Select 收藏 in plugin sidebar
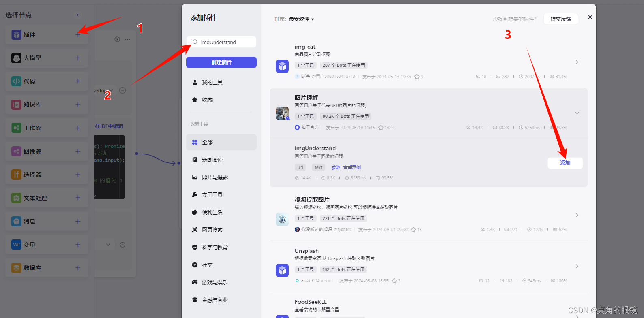This screenshot has width=644, height=318. pyautogui.click(x=221, y=100)
